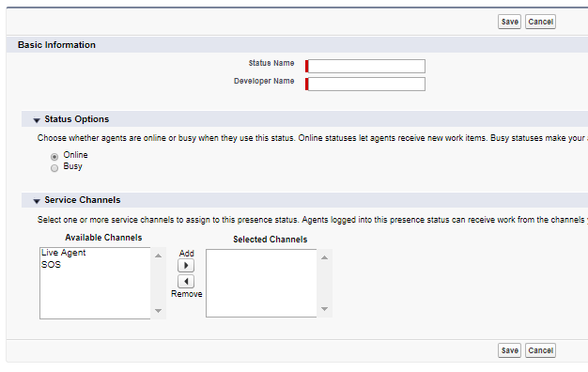Screen dimensions: 588x372
Task: Click the bottom Save button
Action: click(x=509, y=350)
